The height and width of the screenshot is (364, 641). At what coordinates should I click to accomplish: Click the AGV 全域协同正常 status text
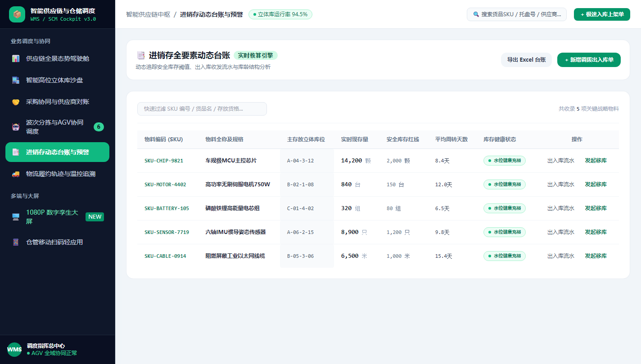pyautogui.click(x=52, y=353)
